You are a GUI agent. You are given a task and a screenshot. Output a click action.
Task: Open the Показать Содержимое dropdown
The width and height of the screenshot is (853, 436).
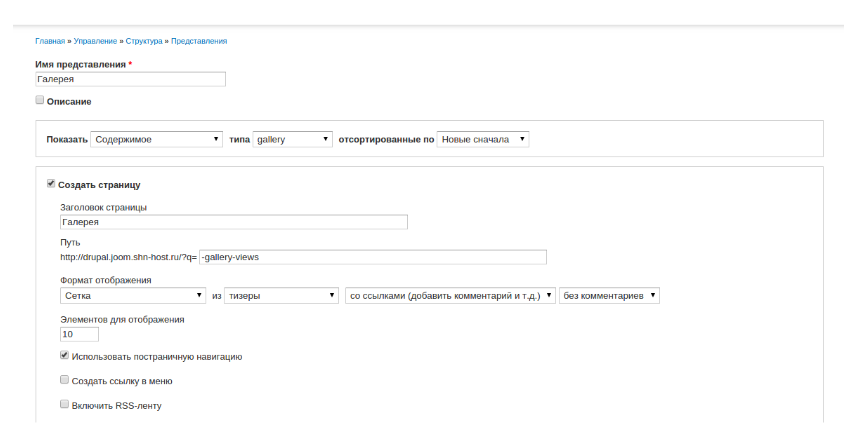(x=156, y=139)
